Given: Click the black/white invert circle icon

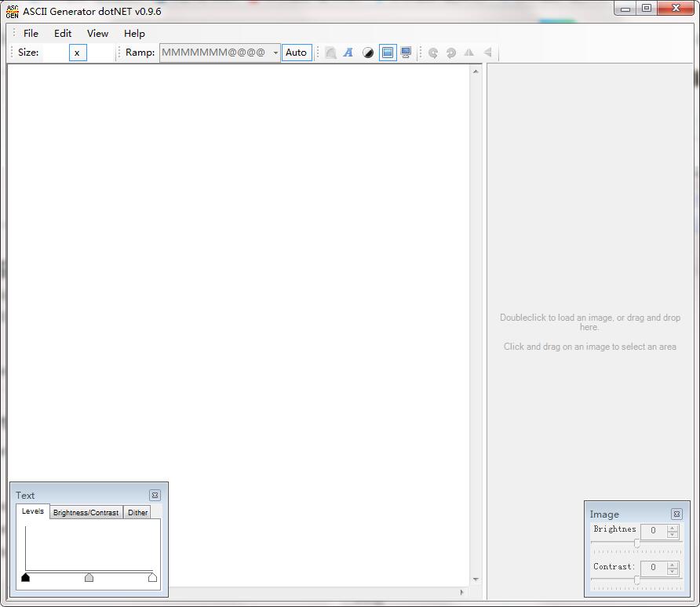Looking at the screenshot, I should 368,53.
